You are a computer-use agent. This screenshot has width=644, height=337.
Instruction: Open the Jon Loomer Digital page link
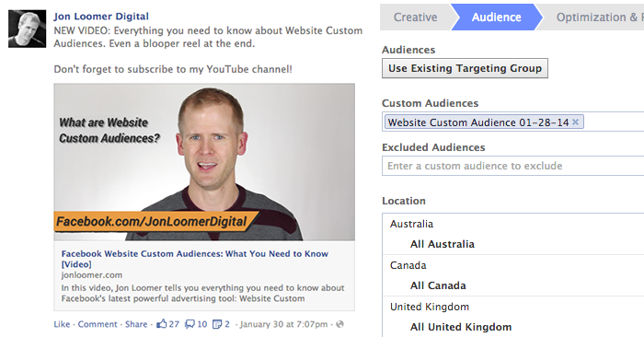(x=101, y=17)
